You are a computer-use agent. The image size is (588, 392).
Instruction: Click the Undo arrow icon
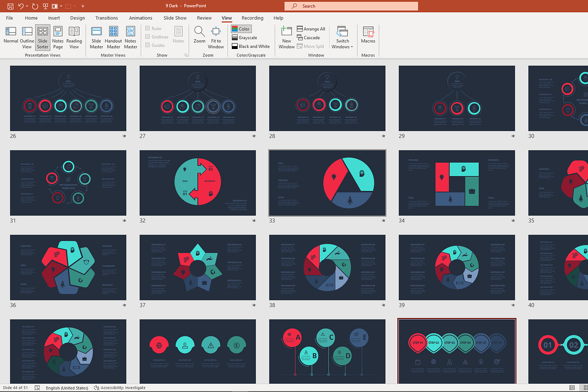pyautogui.click(x=21, y=6)
